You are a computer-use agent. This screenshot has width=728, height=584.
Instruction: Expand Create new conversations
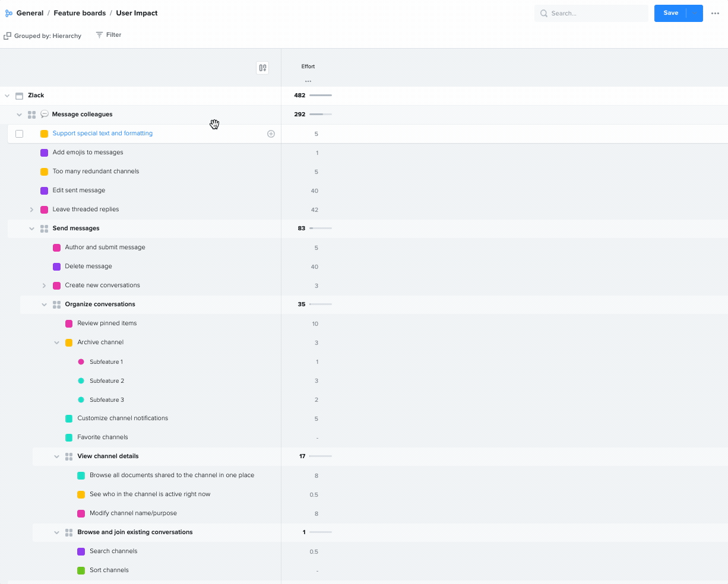click(x=44, y=285)
